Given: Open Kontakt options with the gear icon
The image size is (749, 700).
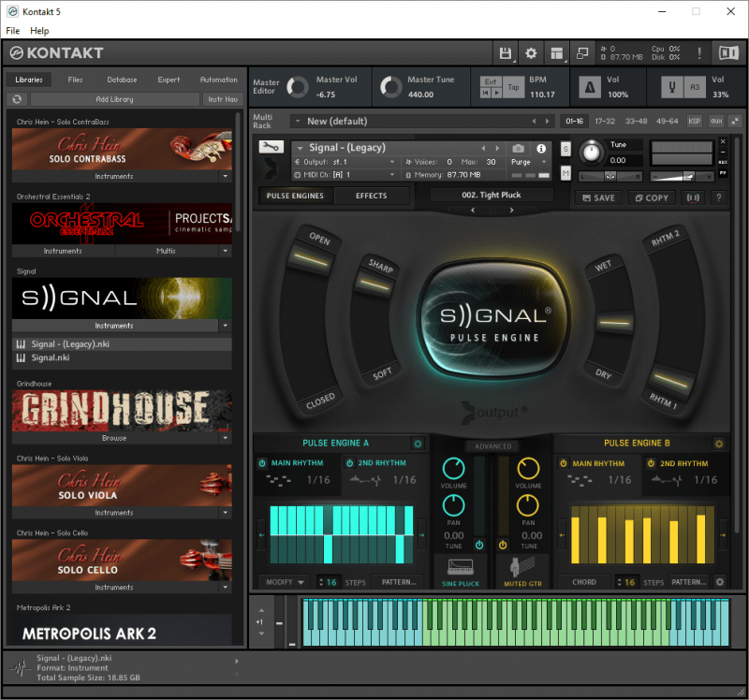Looking at the screenshot, I should pyautogui.click(x=530, y=53).
